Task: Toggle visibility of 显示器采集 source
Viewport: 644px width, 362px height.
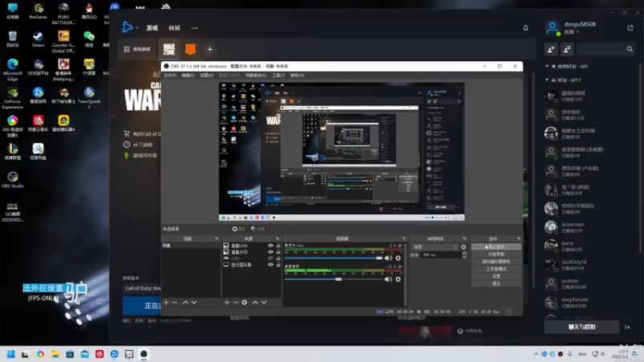Action: point(270,265)
